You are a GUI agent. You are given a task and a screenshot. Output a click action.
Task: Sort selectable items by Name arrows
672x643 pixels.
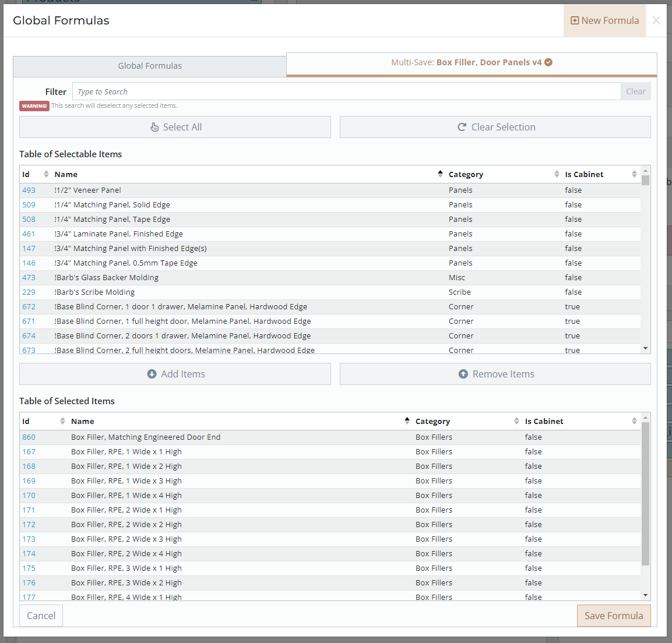[x=440, y=174]
